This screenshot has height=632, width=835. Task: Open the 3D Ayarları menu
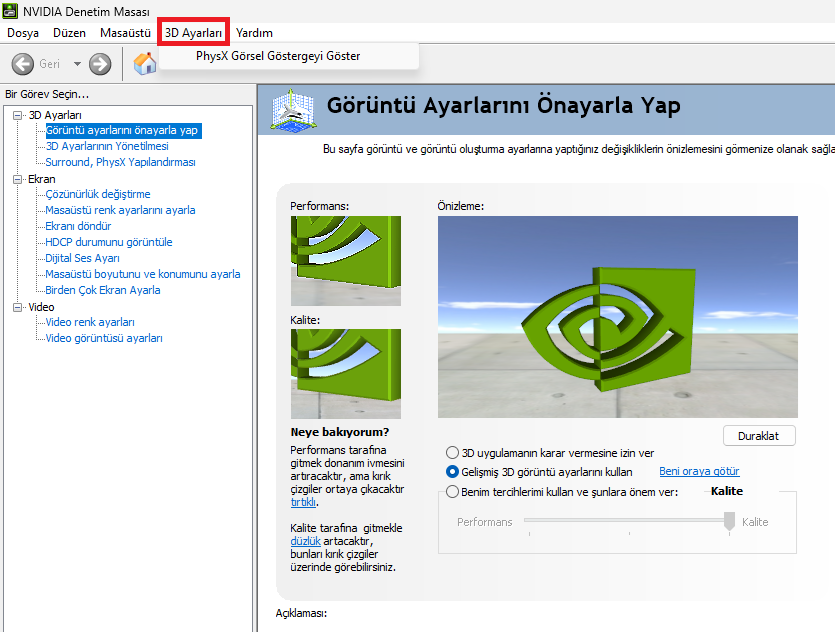[x=193, y=33]
